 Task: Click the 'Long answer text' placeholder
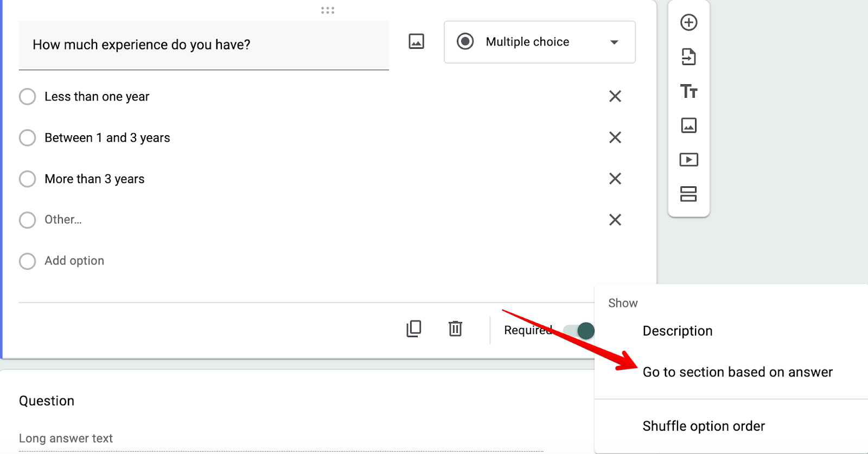coord(66,438)
